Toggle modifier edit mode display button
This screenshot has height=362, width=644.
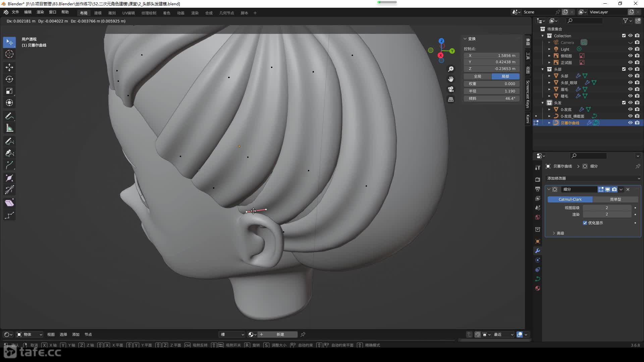601,189
